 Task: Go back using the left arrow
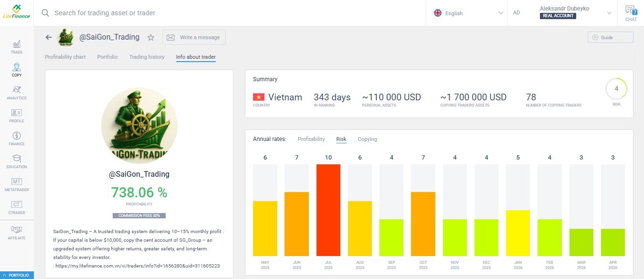tap(48, 37)
